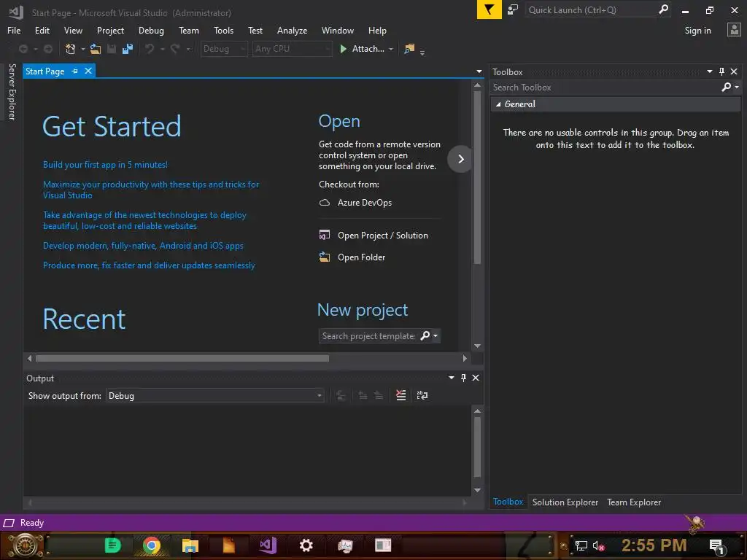
Task: Click the Search Toolbox magnifier icon
Action: coord(726,87)
